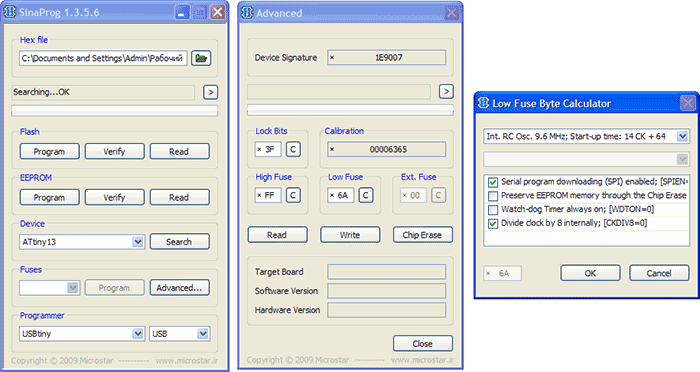Image resolution: width=700 pixels, height=372 pixels.
Task: Open the Int. RC Osc. clock source dropdown
Action: point(682,136)
